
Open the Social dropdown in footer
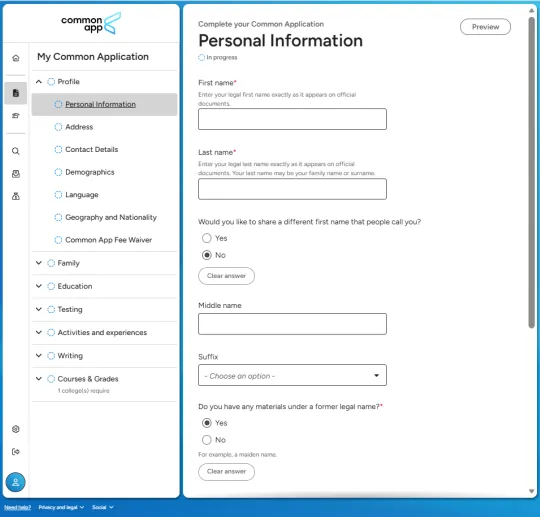(103, 507)
